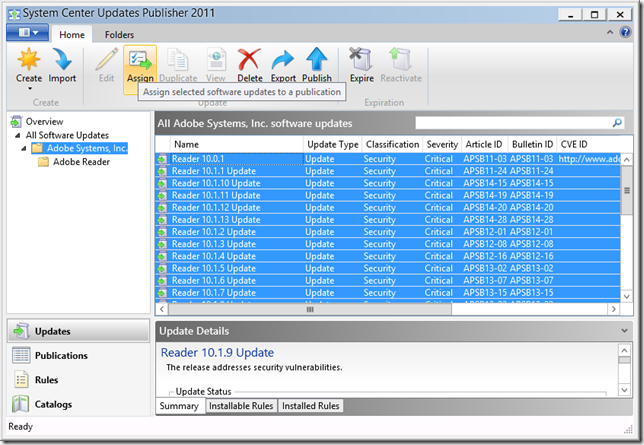Switch to the Home ribbon tab
The image size is (644, 445).
point(72,35)
